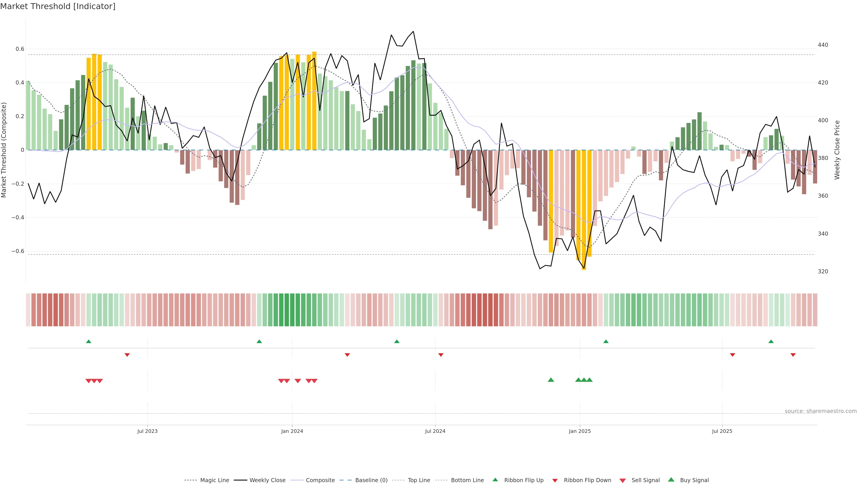Click the first green Buy Signal marker before Jan 2025

coord(551,380)
